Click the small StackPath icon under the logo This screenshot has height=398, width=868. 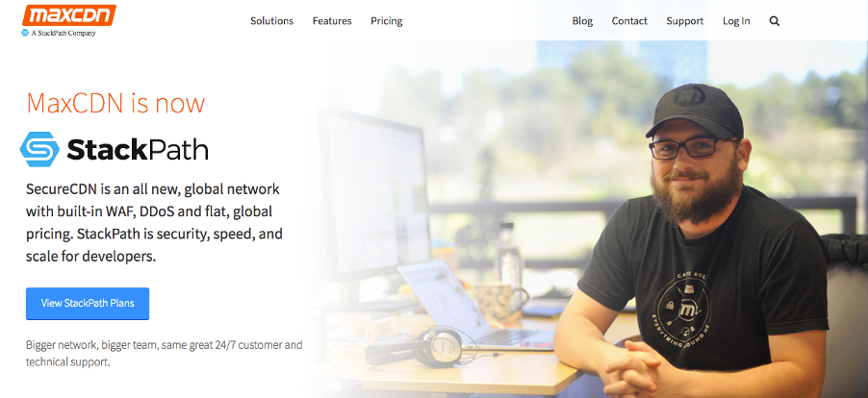[24, 33]
